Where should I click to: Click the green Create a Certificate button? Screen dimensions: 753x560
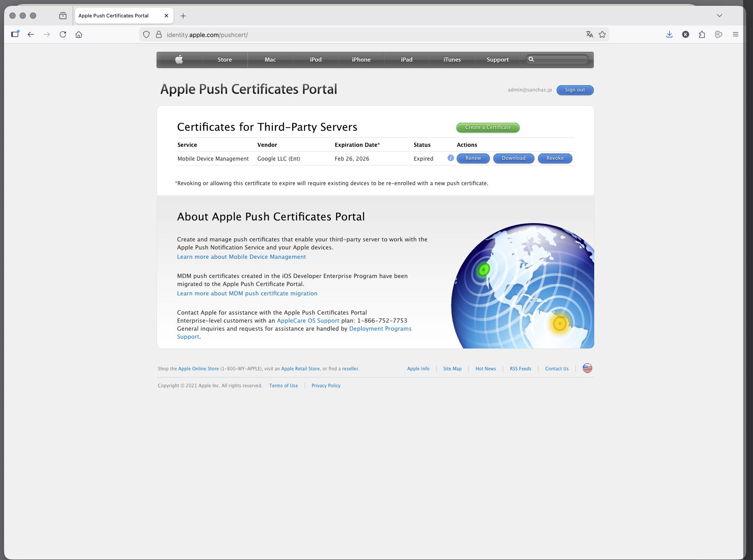488,128
